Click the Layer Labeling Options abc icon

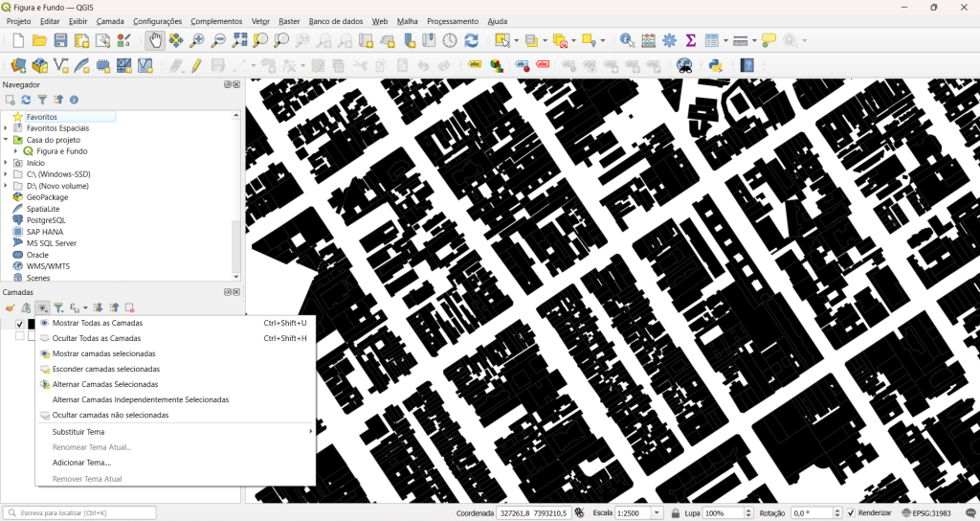[x=475, y=65]
